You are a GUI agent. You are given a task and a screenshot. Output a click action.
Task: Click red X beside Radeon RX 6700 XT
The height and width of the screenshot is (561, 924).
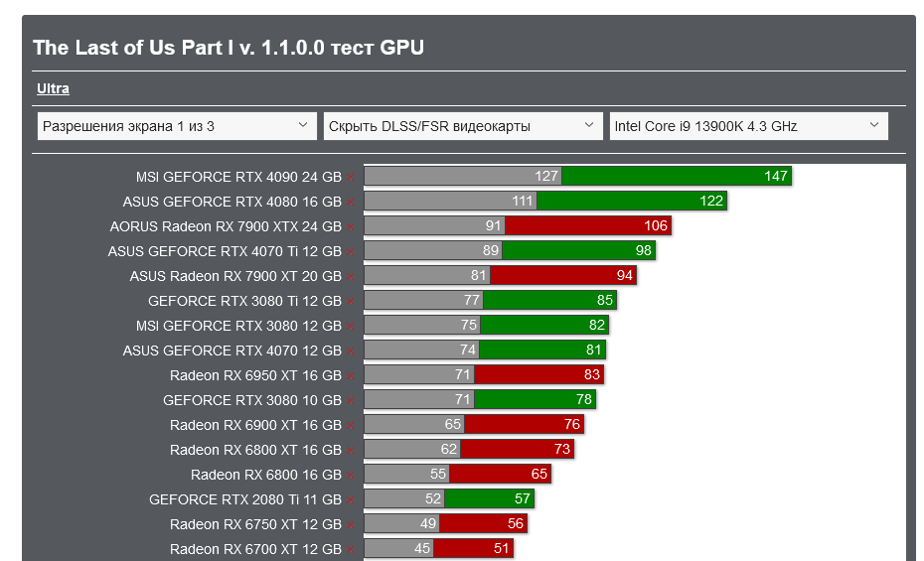(350, 550)
